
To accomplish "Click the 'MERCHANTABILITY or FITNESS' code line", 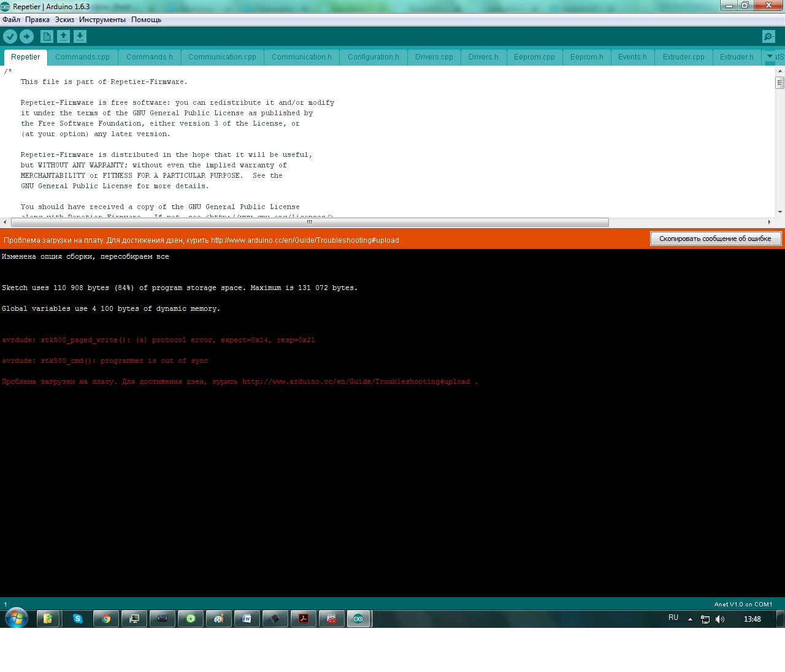I will 151,176.
